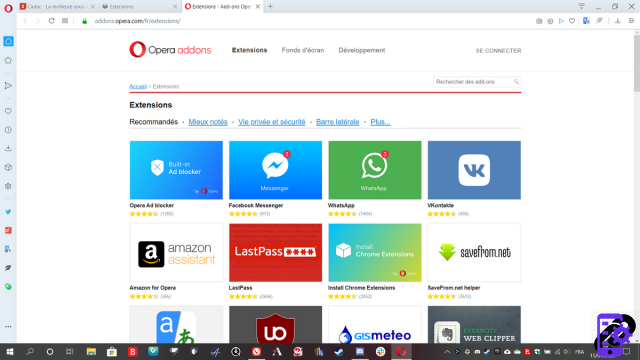Image resolution: width=640 pixels, height=360 pixels.
Task: Open sidebar bookmarks heart icon
Action: pos(8,111)
